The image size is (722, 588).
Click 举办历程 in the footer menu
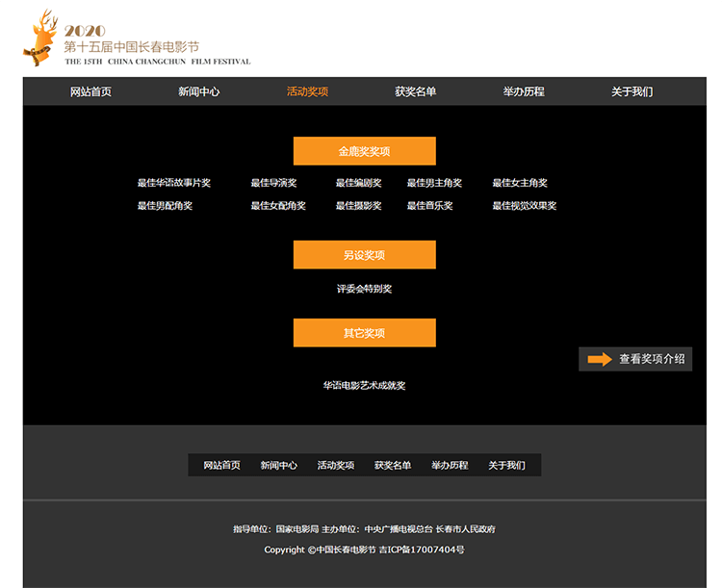[450, 466]
